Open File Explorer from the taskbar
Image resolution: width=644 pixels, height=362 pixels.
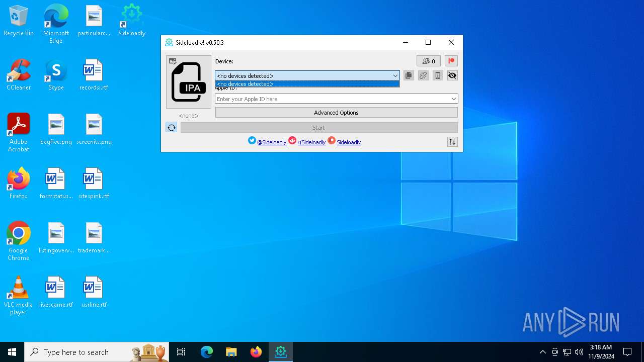click(x=231, y=352)
